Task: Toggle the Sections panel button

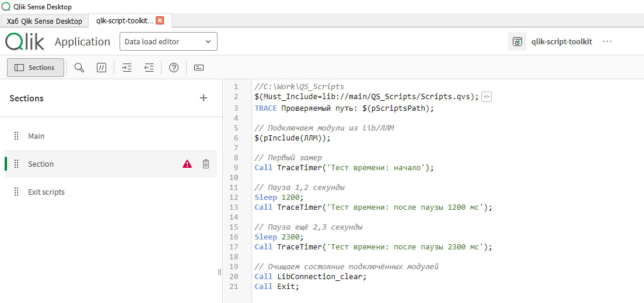Action: tap(36, 68)
